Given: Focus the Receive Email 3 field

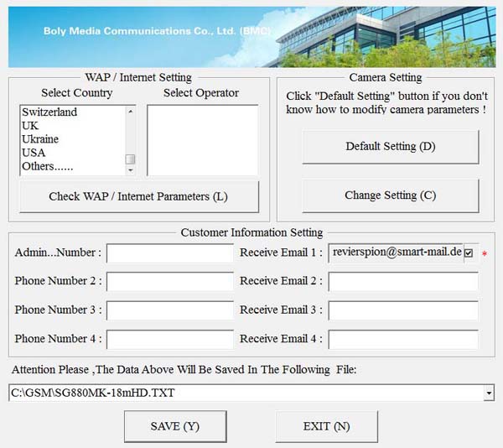Looking at the screenshot, I should (x=402, y=310).
